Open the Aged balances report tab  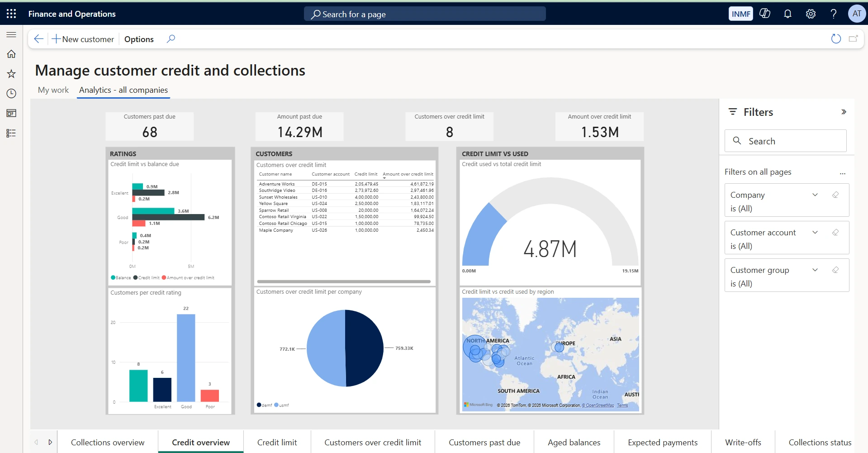pos(574,442)
